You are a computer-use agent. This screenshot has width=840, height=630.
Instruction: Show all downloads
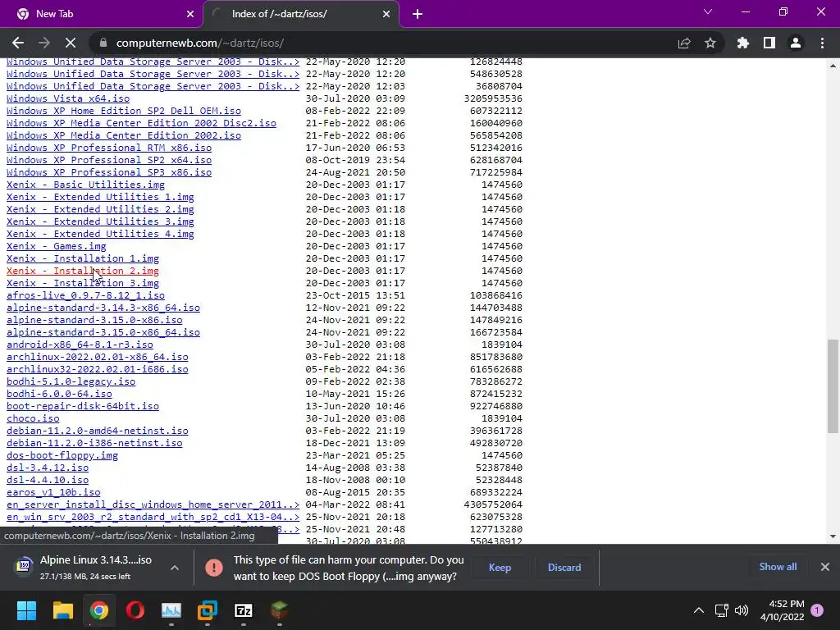pyautogui.click(x=778, y=567)
